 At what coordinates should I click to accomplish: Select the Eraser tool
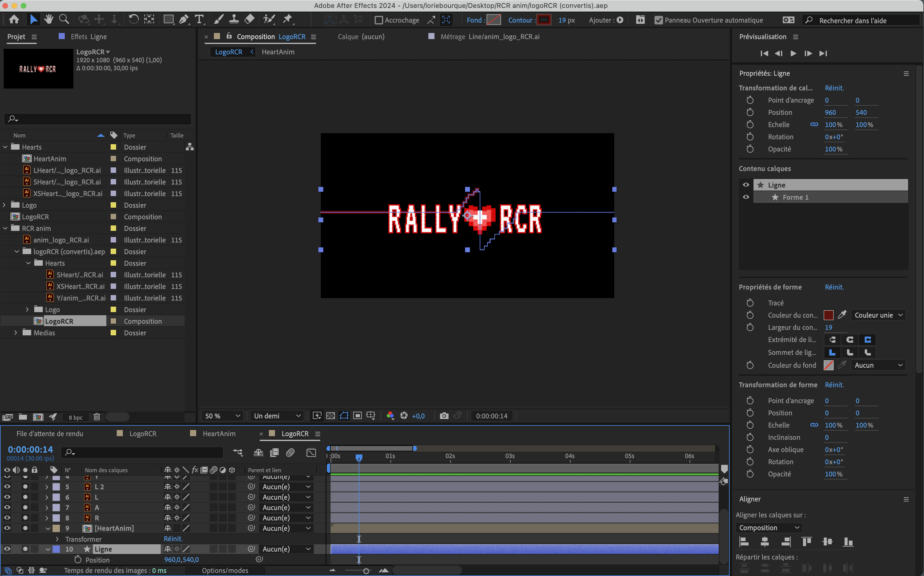[249, 19]
